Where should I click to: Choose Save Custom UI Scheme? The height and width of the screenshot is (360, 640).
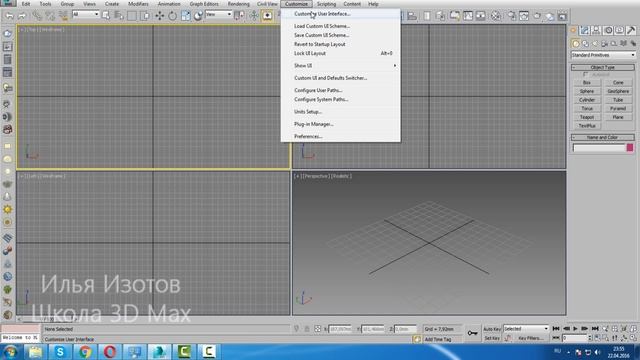coord(341,35)
